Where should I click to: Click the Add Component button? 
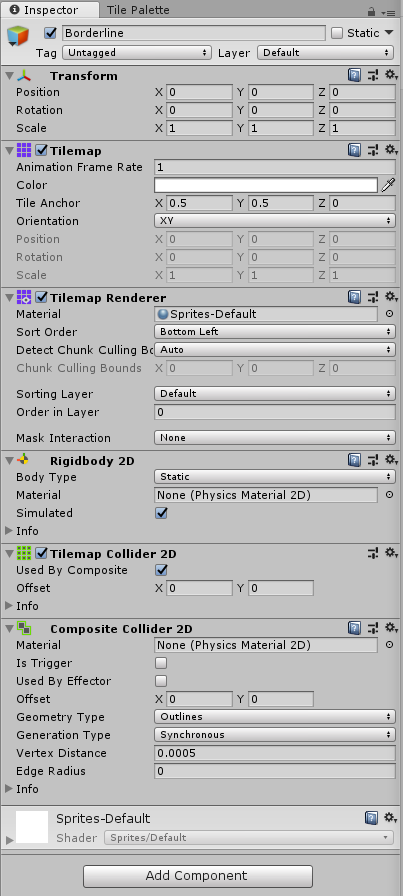198,876
